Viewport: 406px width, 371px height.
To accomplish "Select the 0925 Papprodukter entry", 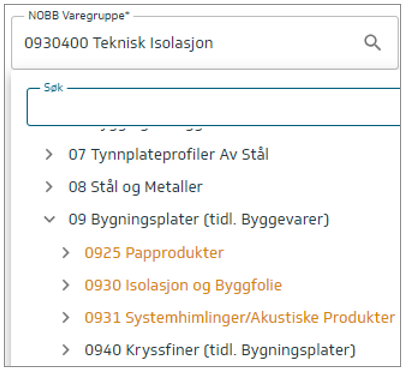I will 154,253.
